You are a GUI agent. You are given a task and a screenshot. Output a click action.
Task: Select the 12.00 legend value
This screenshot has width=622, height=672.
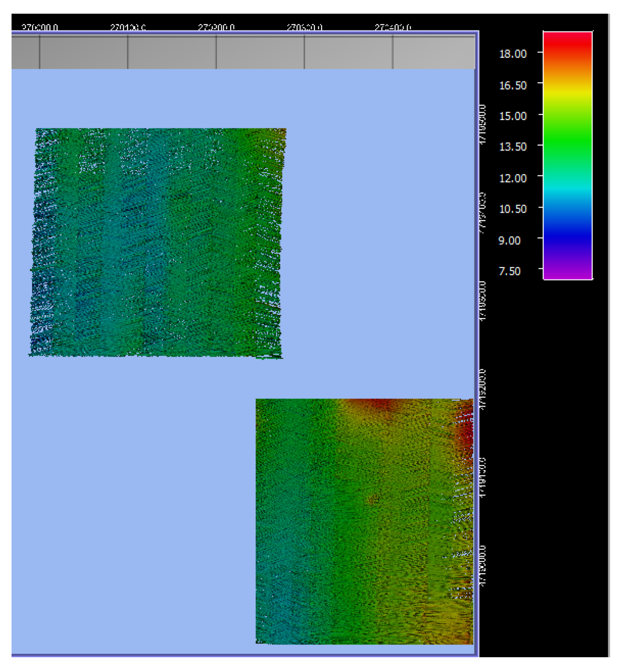tap(513, 178)
